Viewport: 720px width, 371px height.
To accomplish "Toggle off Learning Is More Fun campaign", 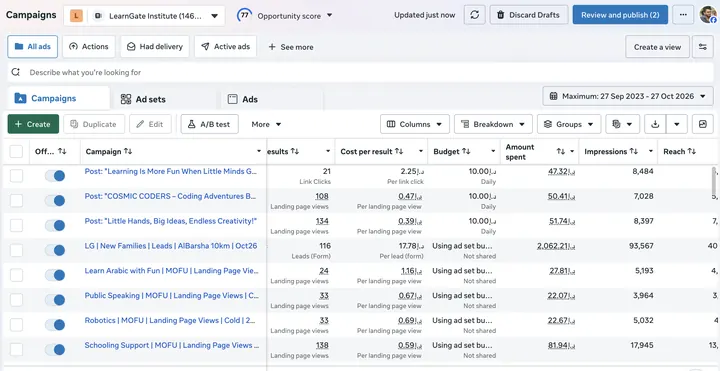I will 55,176.
